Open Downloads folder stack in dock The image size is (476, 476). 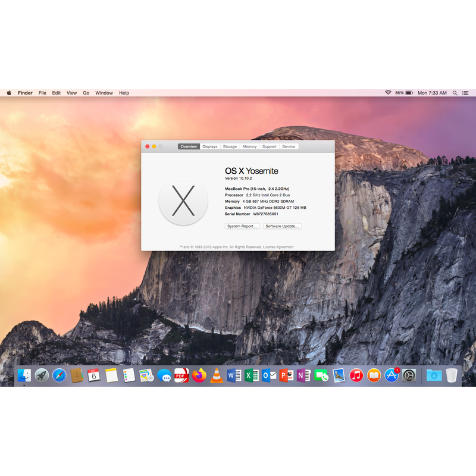pyautogui.click(x=434, y=375)
